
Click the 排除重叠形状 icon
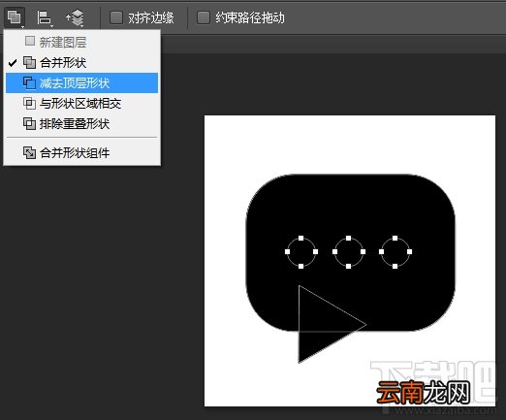[29, 124]
